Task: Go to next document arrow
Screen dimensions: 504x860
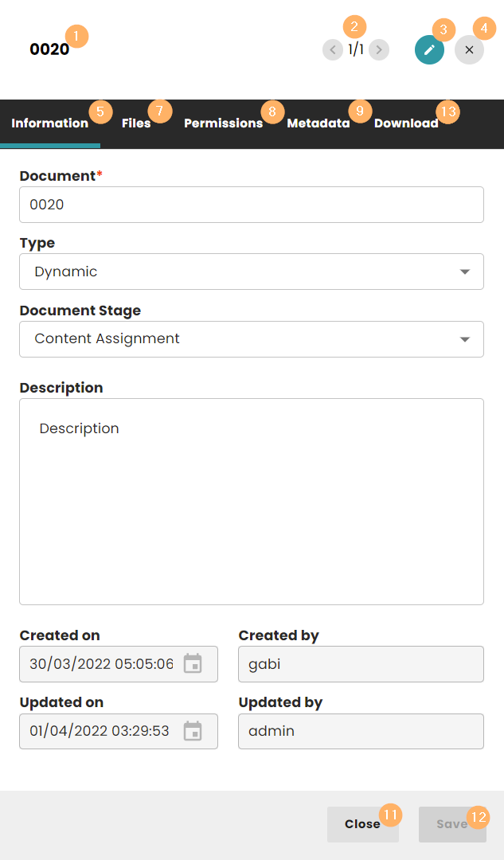Action: coord(380,50)
